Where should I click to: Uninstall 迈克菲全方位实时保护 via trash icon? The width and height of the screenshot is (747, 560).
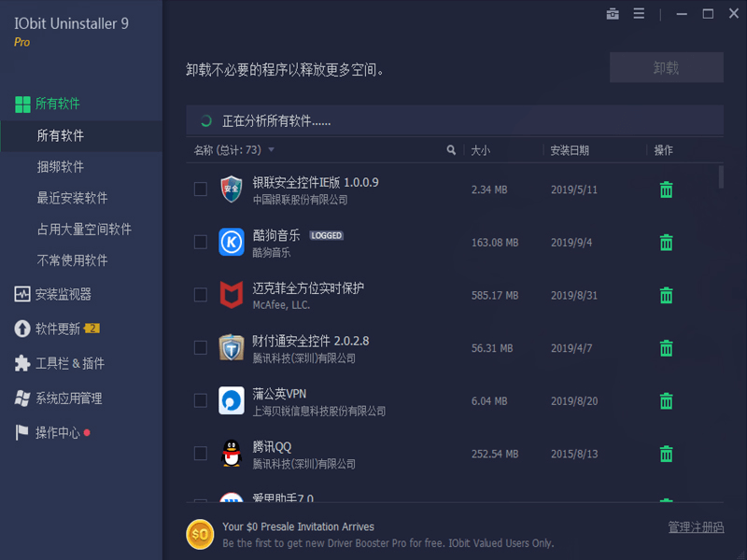[x=666, y=295]
